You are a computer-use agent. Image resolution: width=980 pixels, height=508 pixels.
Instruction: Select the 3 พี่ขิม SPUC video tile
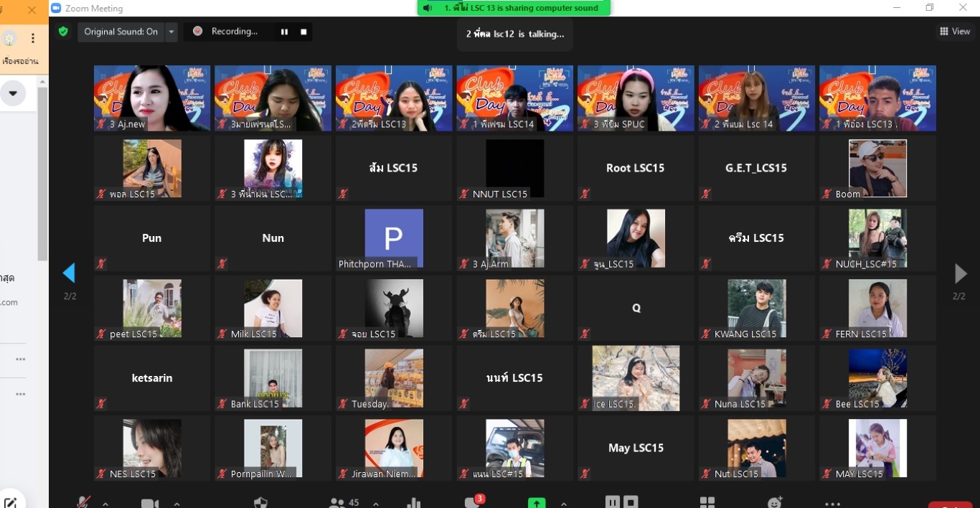pos(636,98)
